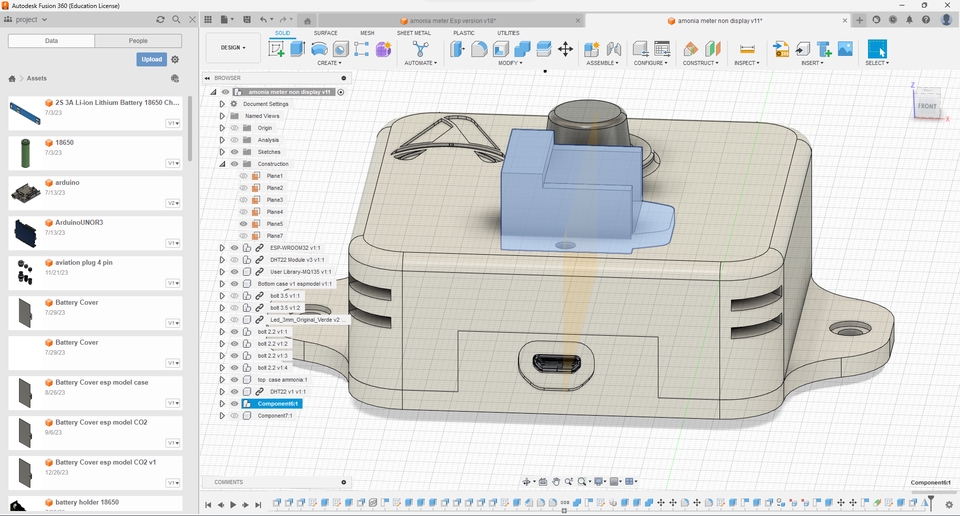This screenshot has height=516, width=960.
Task: Click the Pan hand icon
Action: [x=556, y=482]
